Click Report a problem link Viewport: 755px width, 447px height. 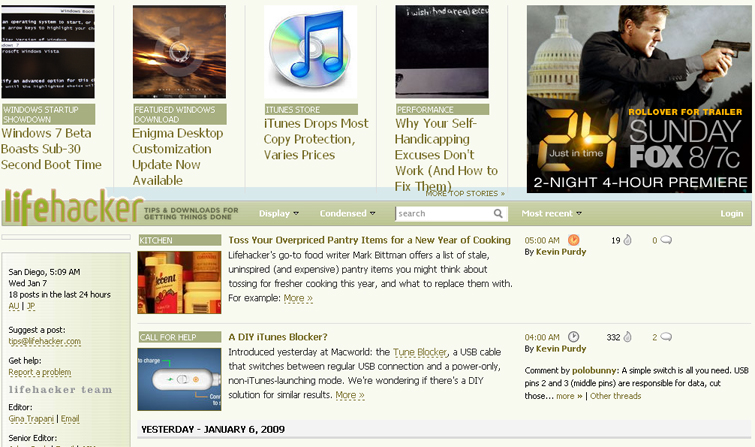coord(39,372)
